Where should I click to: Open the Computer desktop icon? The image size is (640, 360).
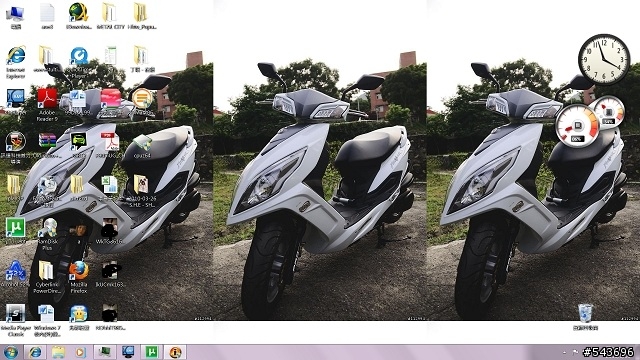(x=15, y=13)
